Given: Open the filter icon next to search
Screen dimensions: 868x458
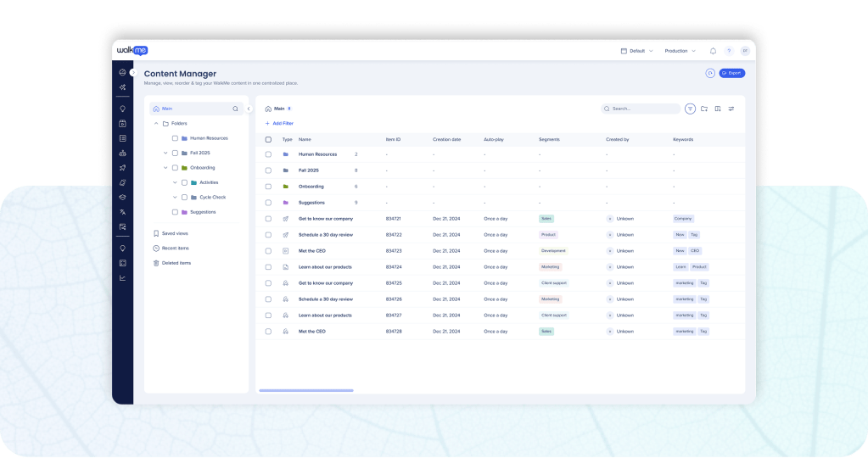Looking at the screenshot, I should click(x=690, y=109).
